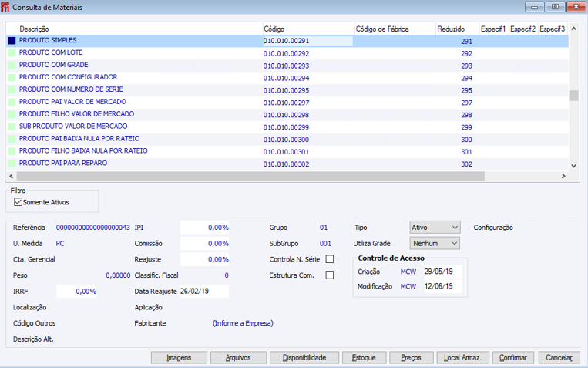Image resolution: width=588 pixels, height=368 pixels.
Task: Click the Especif1 column header
Action: (494, 29)
